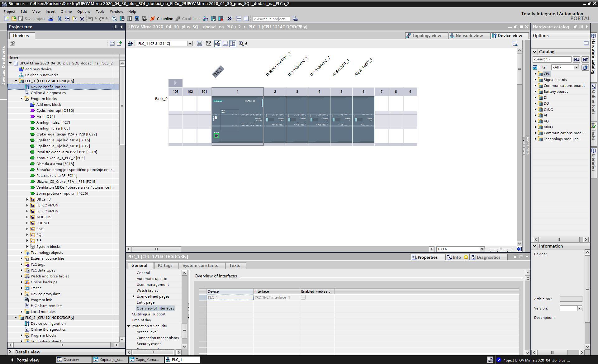Click the Search in project input field
Image resolution: width=598 pixels, height=364 pixels.
[271, 19]
